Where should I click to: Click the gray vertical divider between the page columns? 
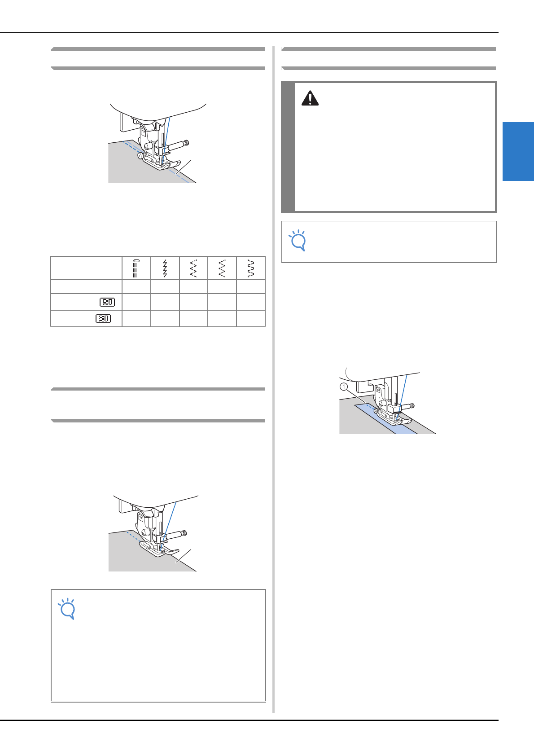coord(273,379)
